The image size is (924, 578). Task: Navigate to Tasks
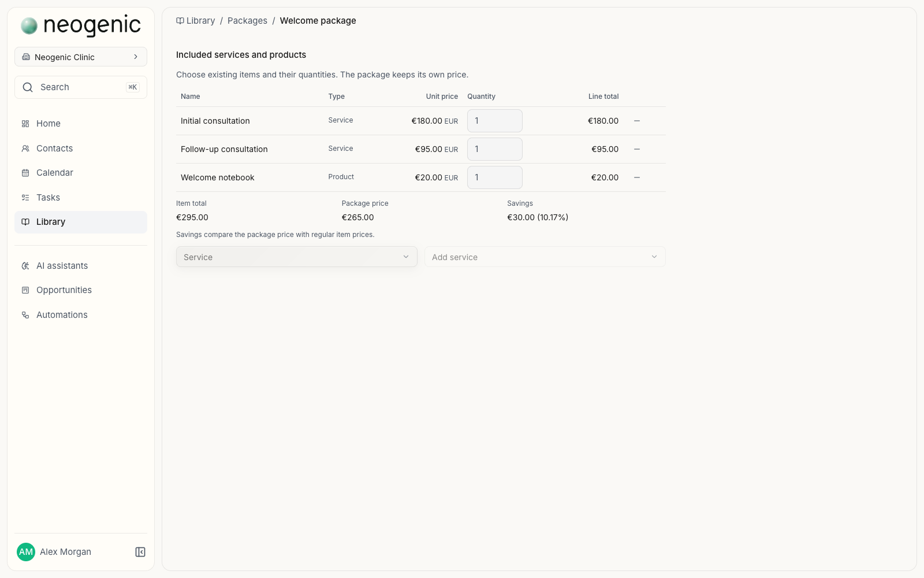tap(81, 198)
